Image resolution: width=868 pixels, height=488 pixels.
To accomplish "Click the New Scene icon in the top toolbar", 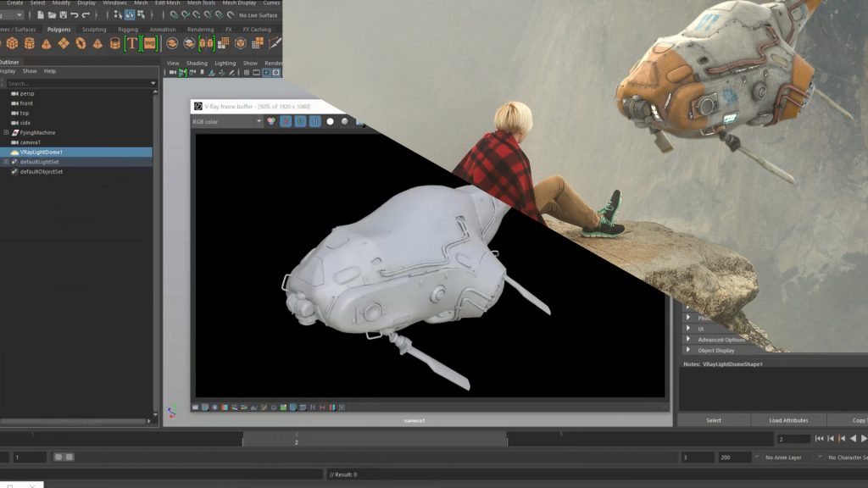I will [x=40, y=14].
